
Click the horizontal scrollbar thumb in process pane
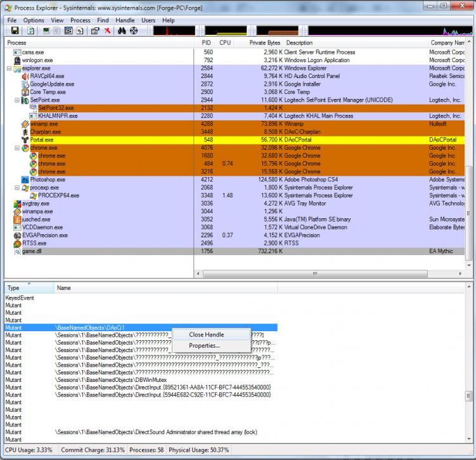click(315, 273)
